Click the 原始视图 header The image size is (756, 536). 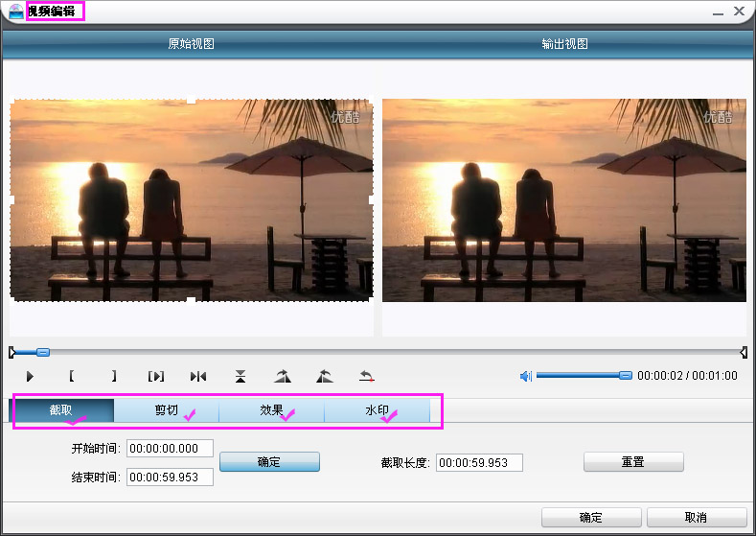[191, 44]
